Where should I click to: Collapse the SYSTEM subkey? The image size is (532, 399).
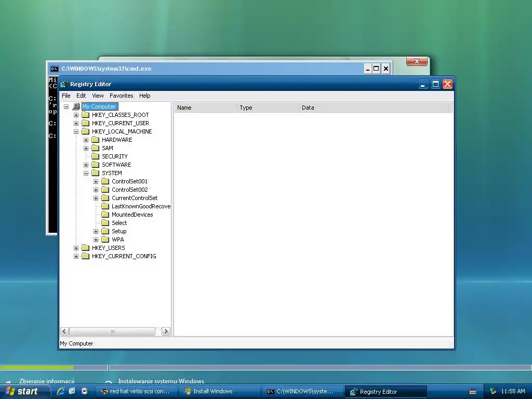coord(86,173)
